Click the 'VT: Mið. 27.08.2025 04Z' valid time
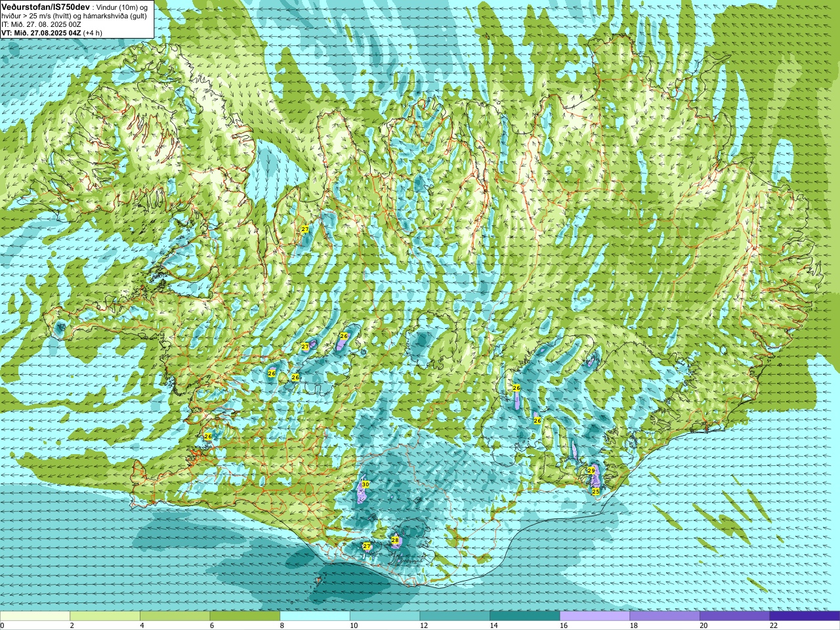Image resolution: width=840 pixels, height=630 pixels. click(41, 33)
